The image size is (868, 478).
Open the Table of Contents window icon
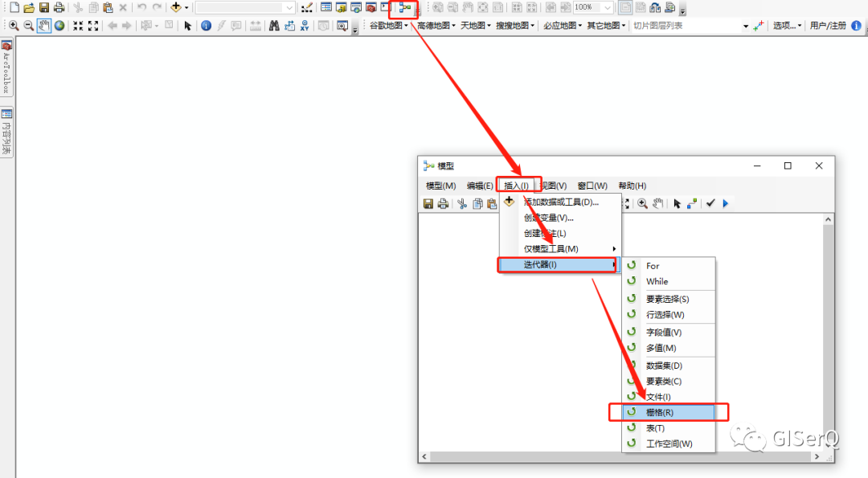click(326, 8)
